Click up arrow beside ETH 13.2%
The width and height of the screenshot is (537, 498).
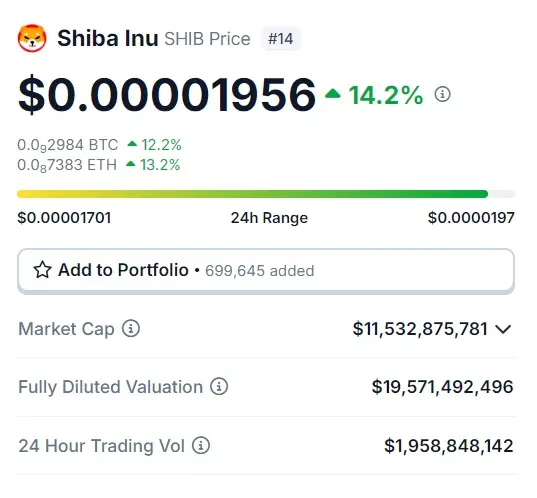pos(130,164)
